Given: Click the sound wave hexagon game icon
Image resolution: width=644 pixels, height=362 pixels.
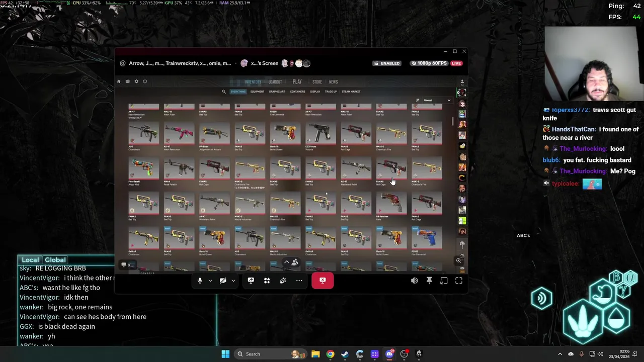Looking at the screenshot, I should (x=541, y=298).
